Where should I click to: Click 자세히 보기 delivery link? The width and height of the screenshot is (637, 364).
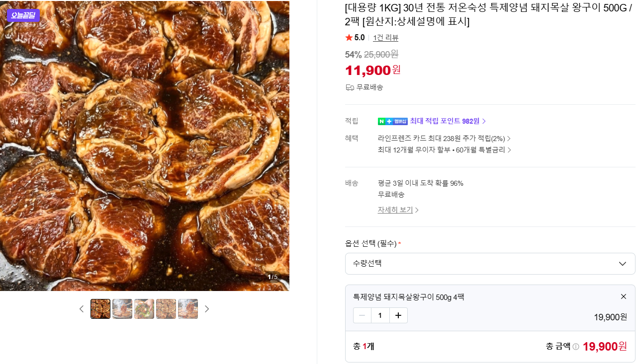tap(398, 210)
